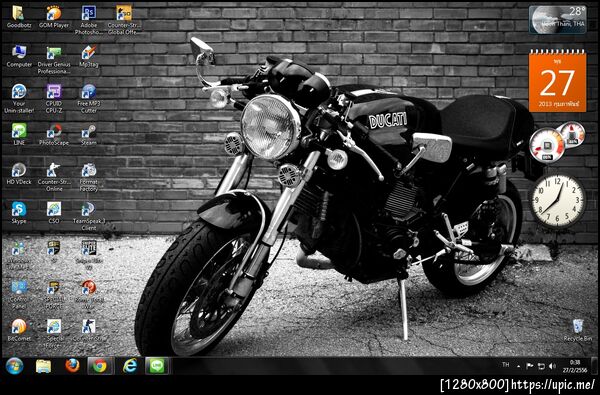Open the LINE shortcut on the desktop
This screenshot has width=600, height=395.
(19, 134)
